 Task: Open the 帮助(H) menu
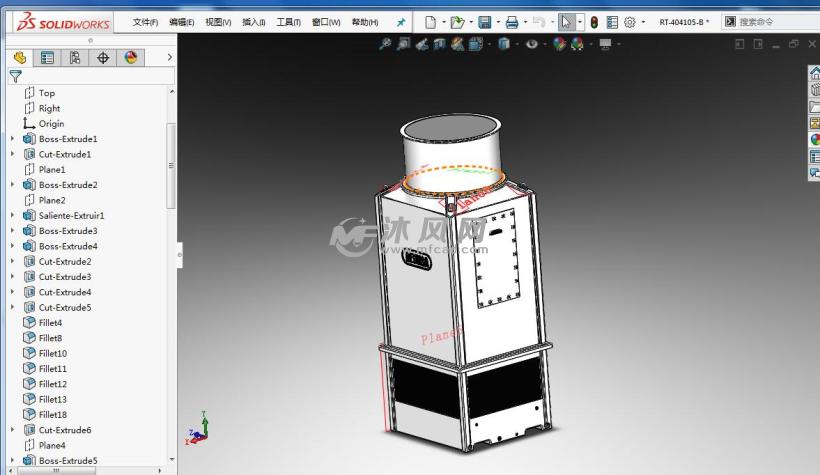tap(365, 22)
